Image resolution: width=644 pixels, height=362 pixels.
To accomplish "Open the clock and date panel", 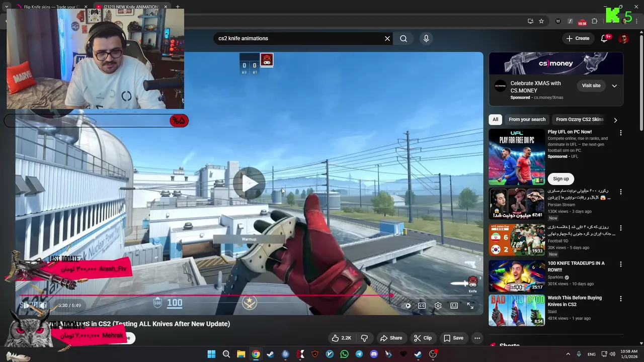I will point(629,354).
